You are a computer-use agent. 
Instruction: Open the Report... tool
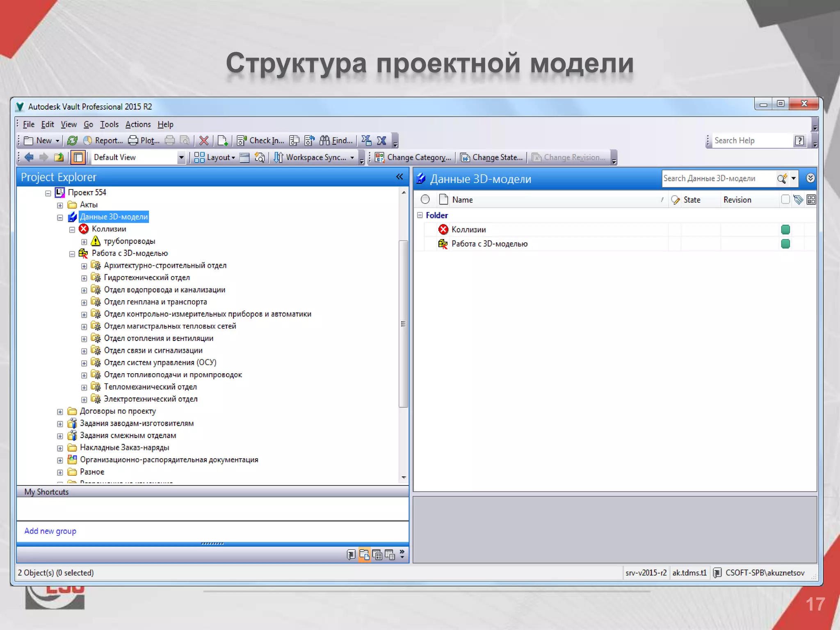tap(103, 141)
